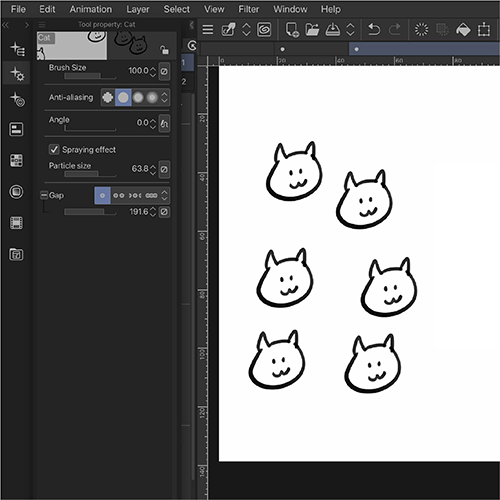Toggle the tool property lock icon
Screen dimensions: 500x500
point(164,50)
